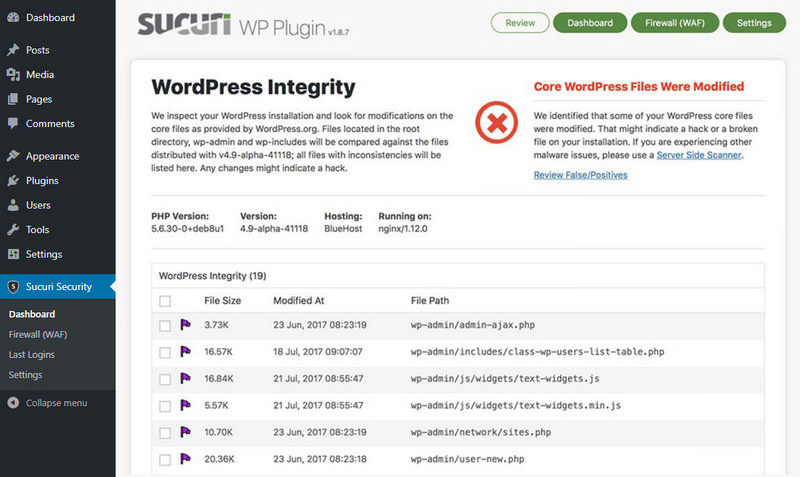This screenshot has width=800, height=477.
Task: Open the Server Side Scanner link
Action: [698, 155]
